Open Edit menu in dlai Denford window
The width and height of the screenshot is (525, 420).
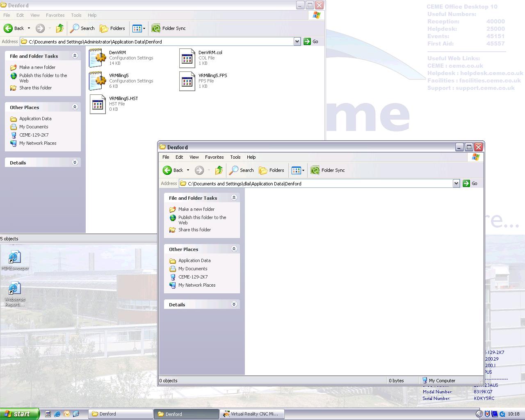point(179,157)
